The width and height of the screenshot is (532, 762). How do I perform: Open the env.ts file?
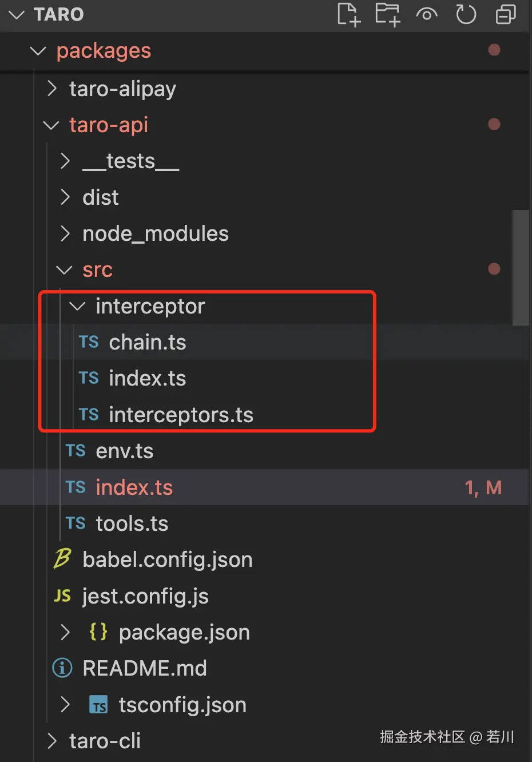point(125,451)
